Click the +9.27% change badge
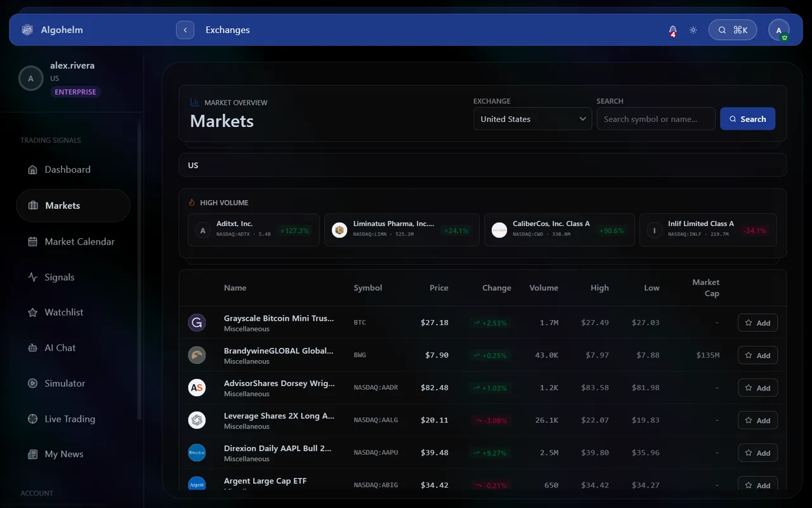 (490, 453)
